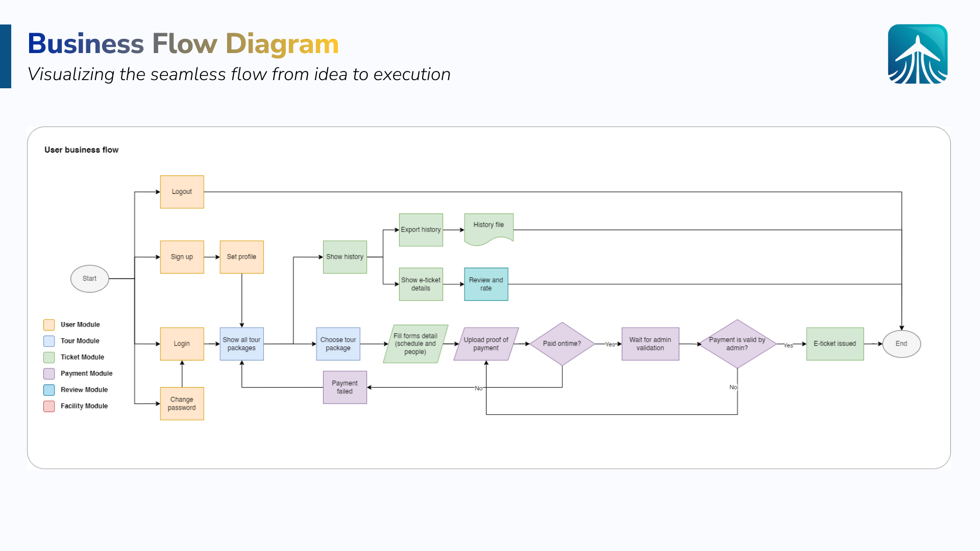Image resolution: width=980 pixels, height=551 pixels.
Task: Click the Payment Module purple legend swatch
Action: click(x=49, y=373)
